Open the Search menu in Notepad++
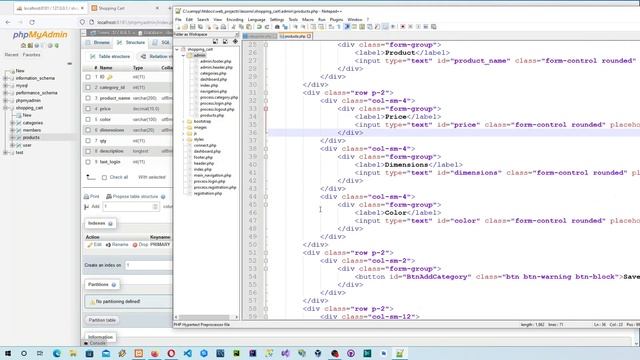Screen dimensions: 640x360 tap(203, 20)
